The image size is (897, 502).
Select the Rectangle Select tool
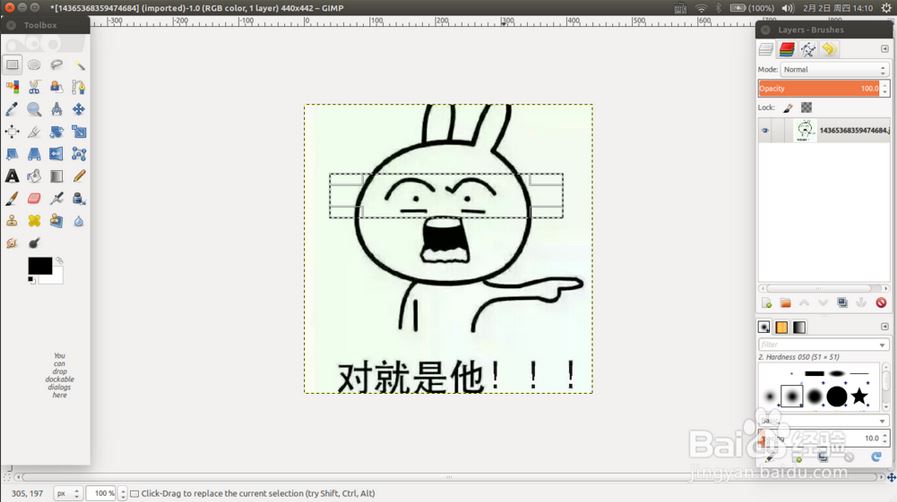(x=12, y=65)
